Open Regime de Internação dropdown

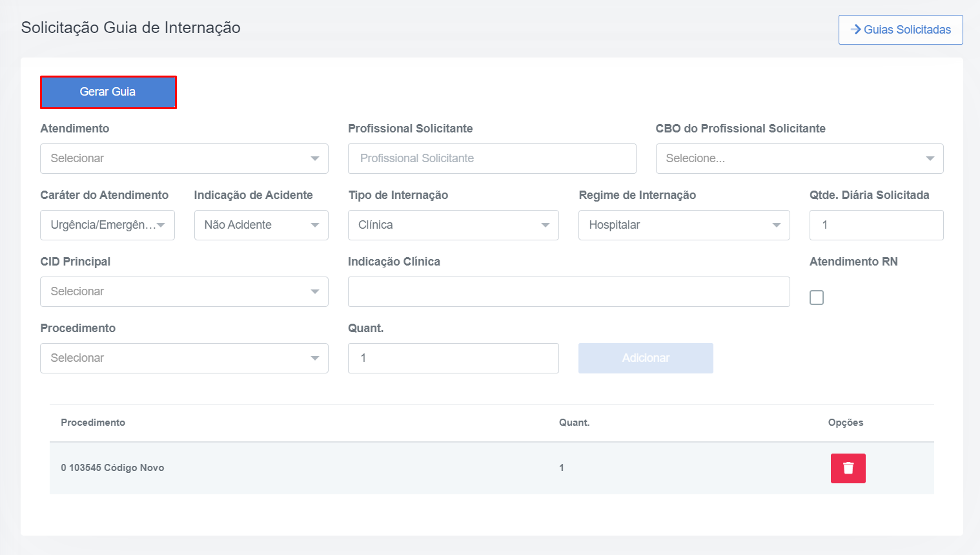(x=684, y=225)
